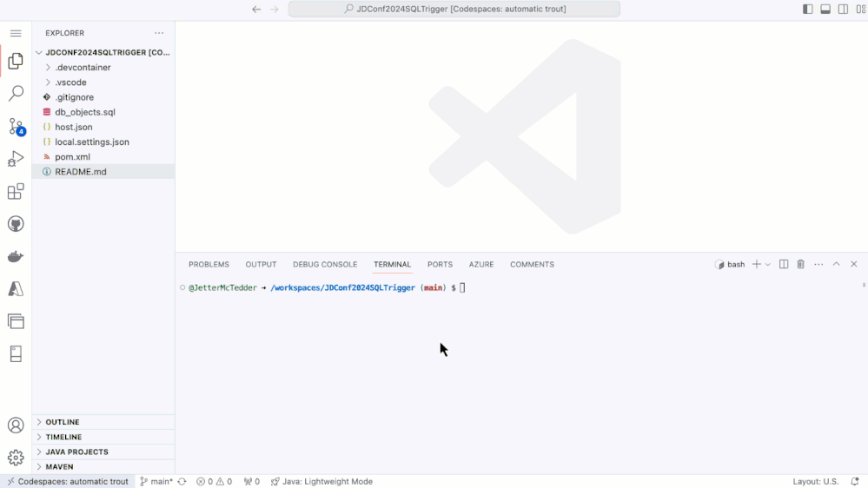868x488 pixels.
Task: Click the command center search box
Action: (454, 9)
